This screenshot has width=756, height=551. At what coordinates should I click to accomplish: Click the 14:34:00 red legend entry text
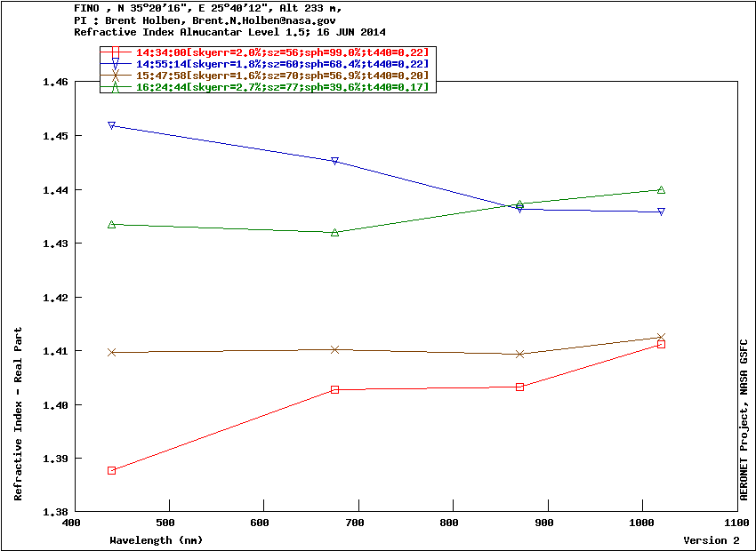tap(282, 52)
